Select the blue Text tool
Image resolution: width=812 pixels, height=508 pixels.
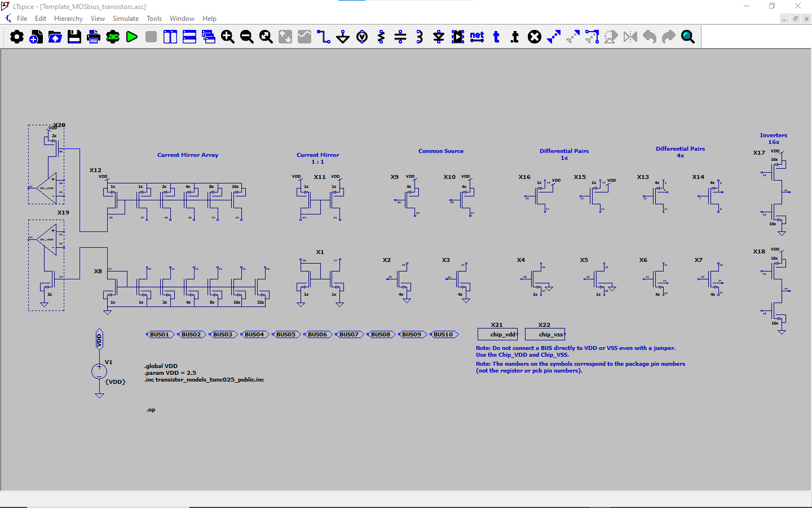(496, 37)
